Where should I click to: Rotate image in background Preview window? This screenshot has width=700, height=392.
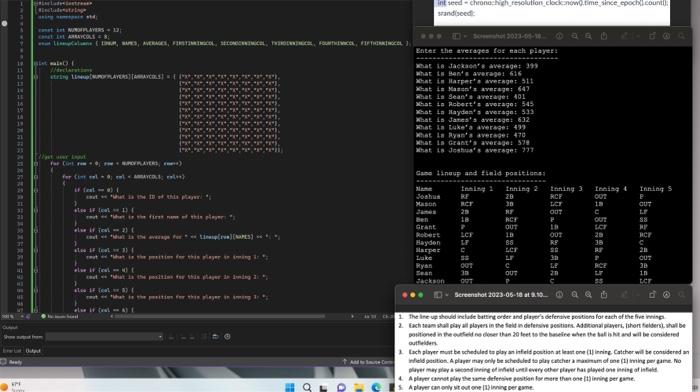tap(652, 36)
